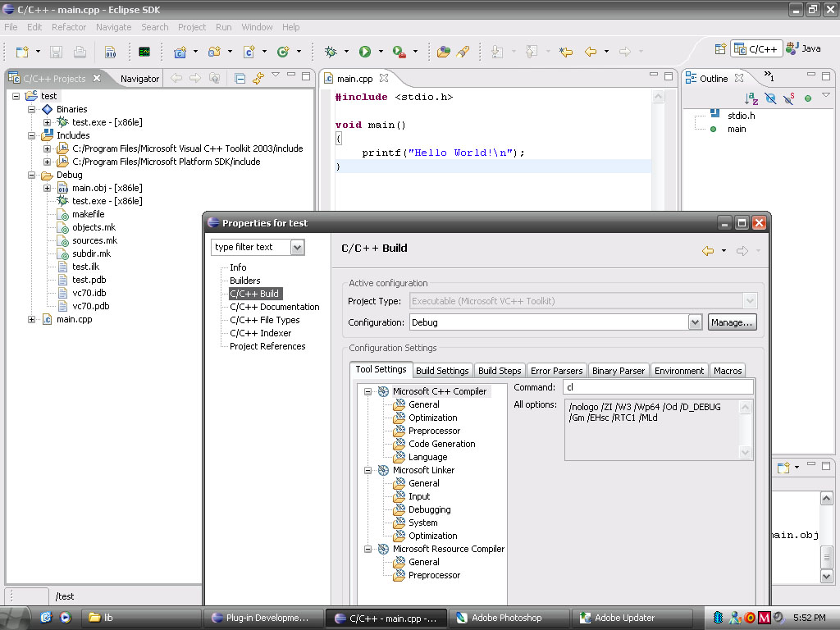Screen dimensions: 840x630
Task: Open the Window menu
Action: tap(257, 27)
